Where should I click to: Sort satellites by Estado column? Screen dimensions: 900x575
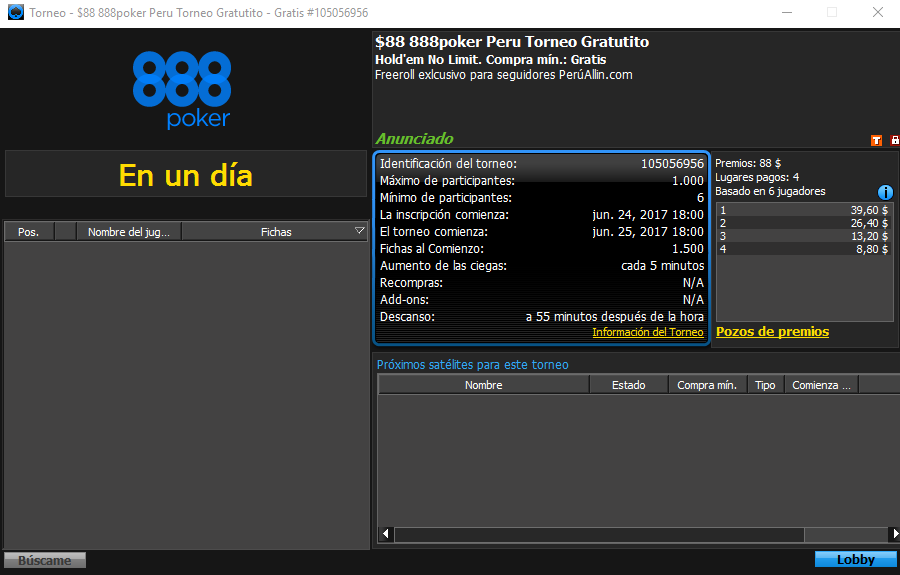[629, 385]
